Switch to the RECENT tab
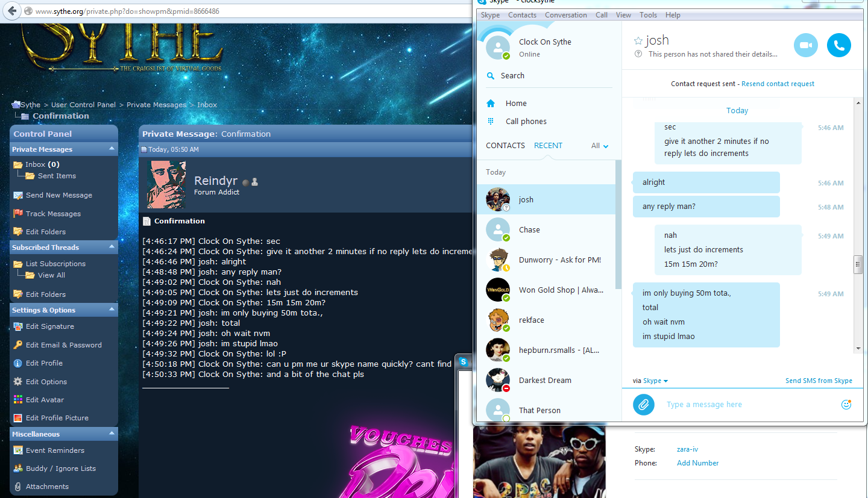 pos(548,146)
